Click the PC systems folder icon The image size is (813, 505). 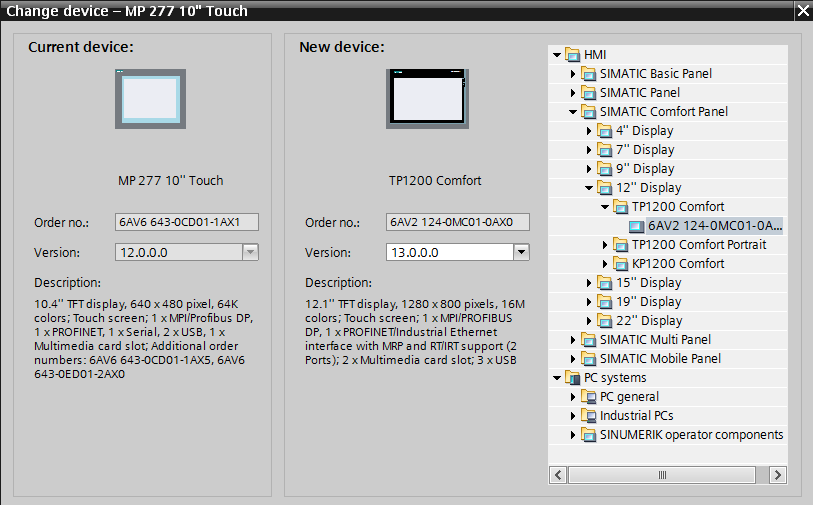point(572,378)
